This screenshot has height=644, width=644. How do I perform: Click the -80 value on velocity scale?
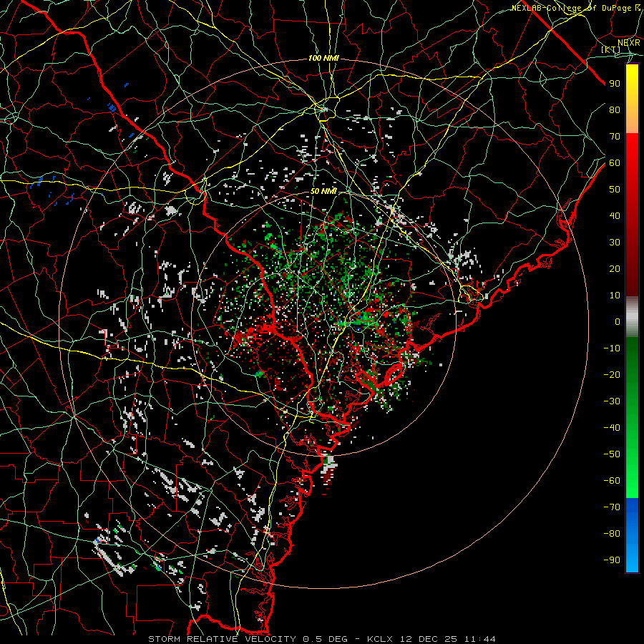click(x=612, y=534)
